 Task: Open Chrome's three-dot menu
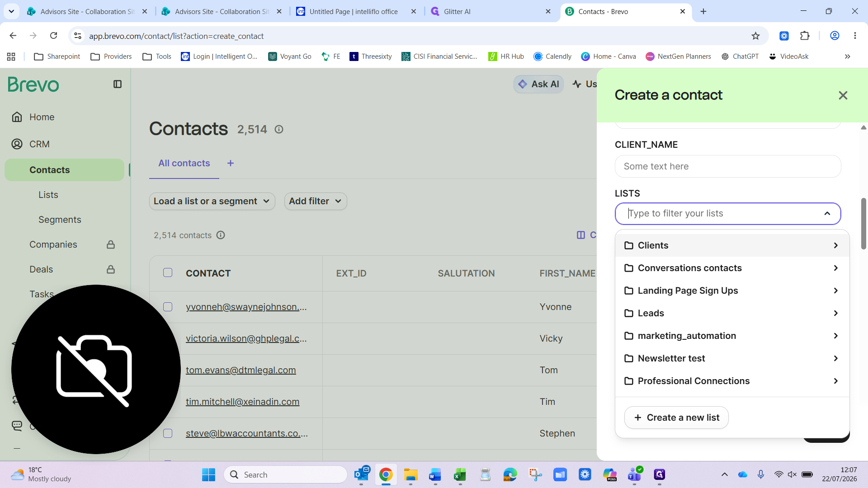coord(855,36)
